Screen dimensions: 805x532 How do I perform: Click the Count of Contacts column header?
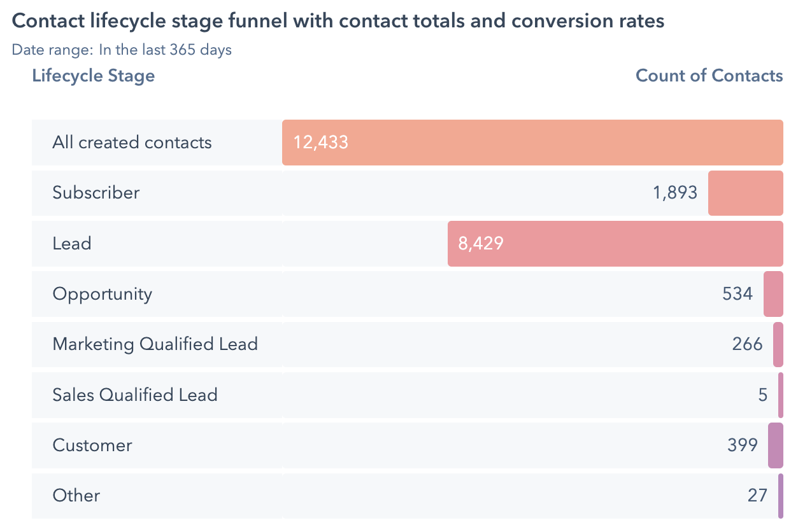click(x=709, y=76)
